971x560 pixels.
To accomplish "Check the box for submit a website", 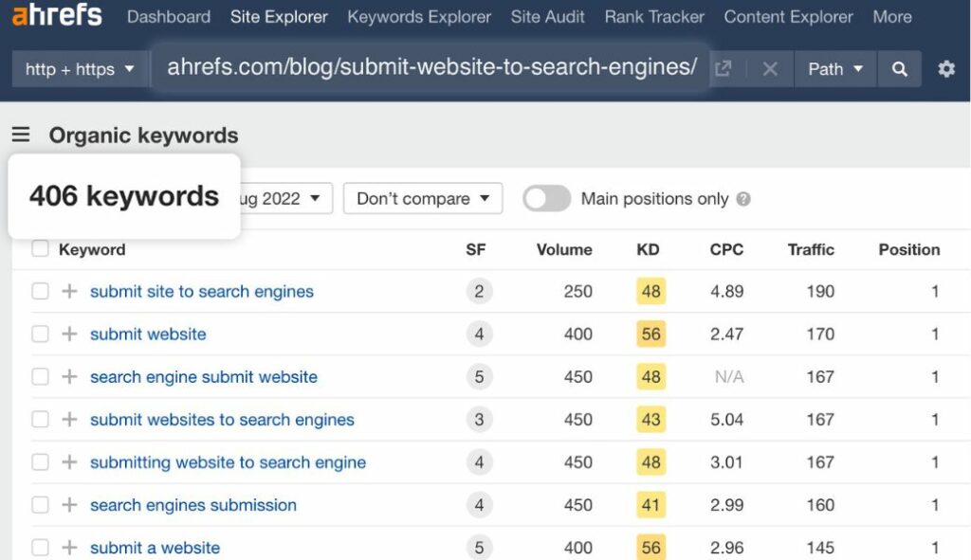I will pyautogui.click(x=40, y=547).
